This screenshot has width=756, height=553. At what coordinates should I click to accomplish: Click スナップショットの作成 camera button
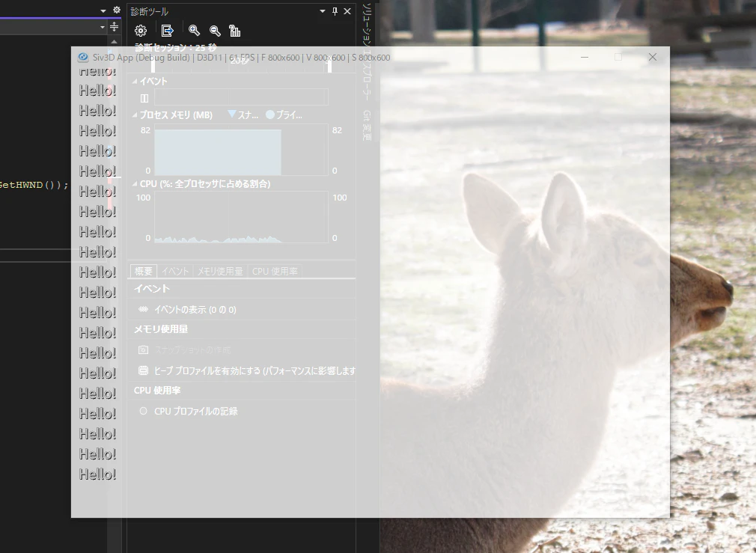point(143,349)
